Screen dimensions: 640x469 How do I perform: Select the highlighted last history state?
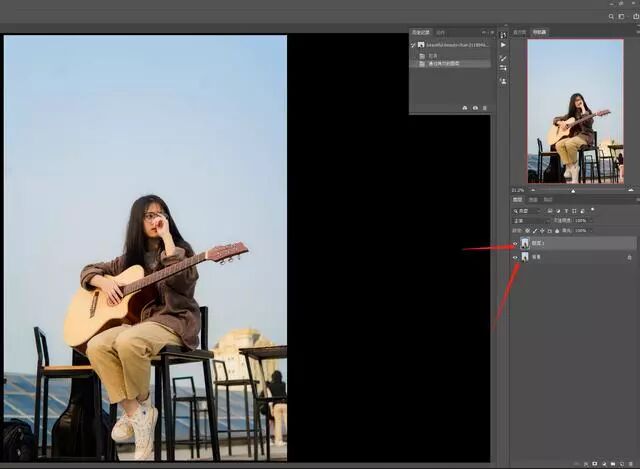450,64
